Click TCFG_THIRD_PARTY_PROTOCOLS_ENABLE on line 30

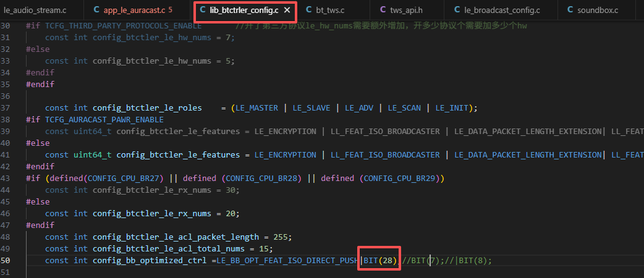pyautogui.click(x=123, y=26)
